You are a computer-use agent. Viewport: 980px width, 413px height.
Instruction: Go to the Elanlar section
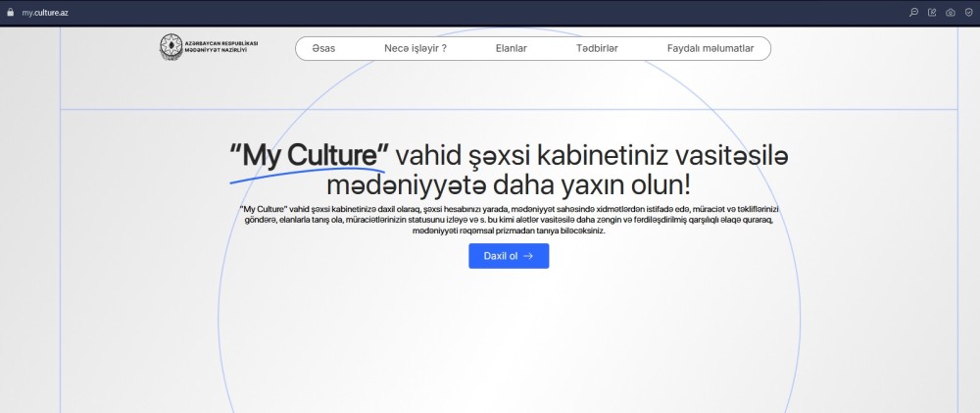(x=512, y=48)
